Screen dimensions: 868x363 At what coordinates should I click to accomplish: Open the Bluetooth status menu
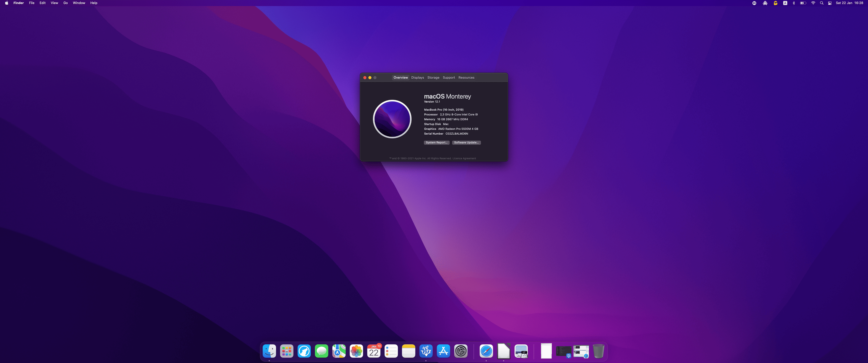[794, 3]
